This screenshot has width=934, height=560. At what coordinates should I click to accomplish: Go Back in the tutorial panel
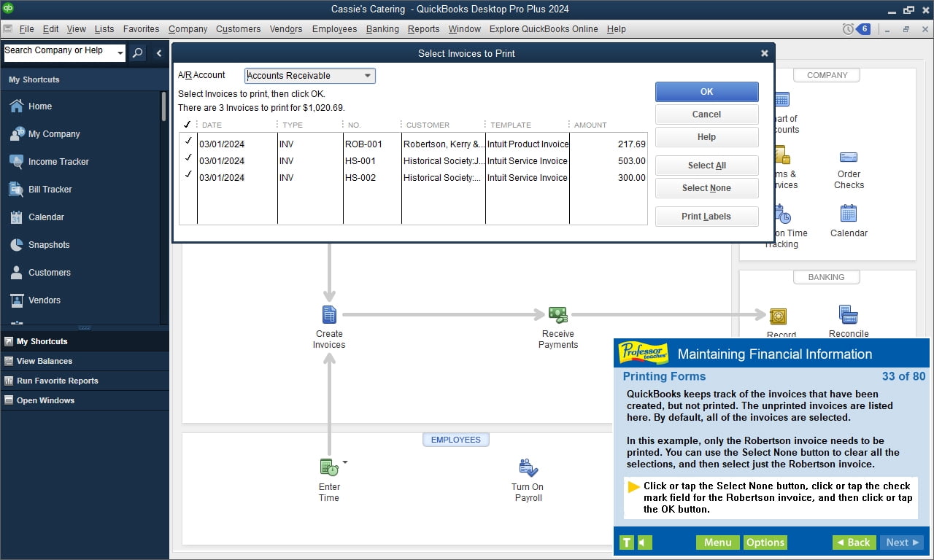pyautogui.click(x=853, y=542)
